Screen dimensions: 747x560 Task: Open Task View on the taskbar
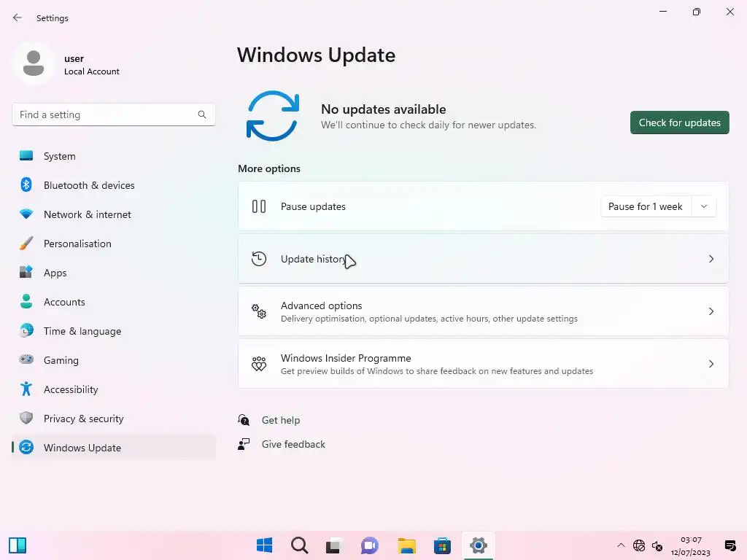[334, 545]
